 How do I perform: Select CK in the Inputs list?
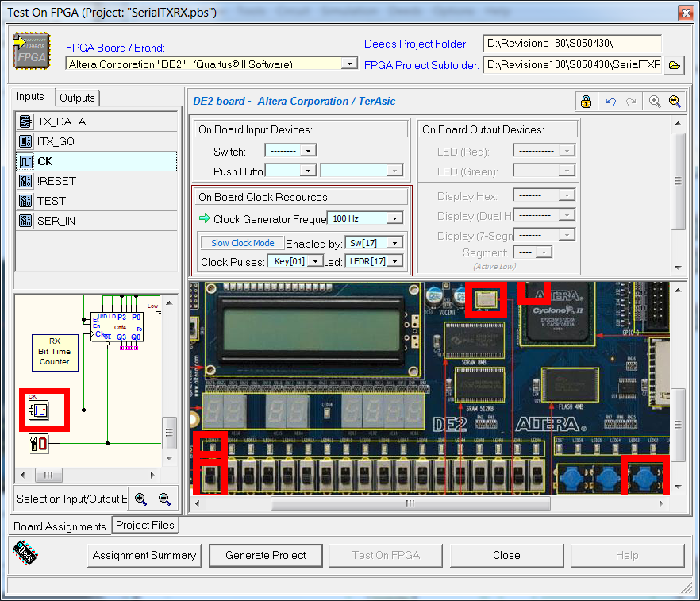tap(97, 161)
